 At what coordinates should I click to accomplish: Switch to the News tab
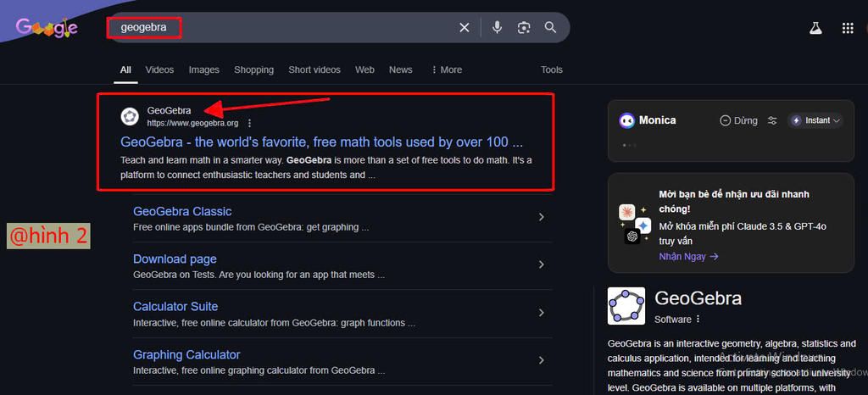tap(400, 70)
